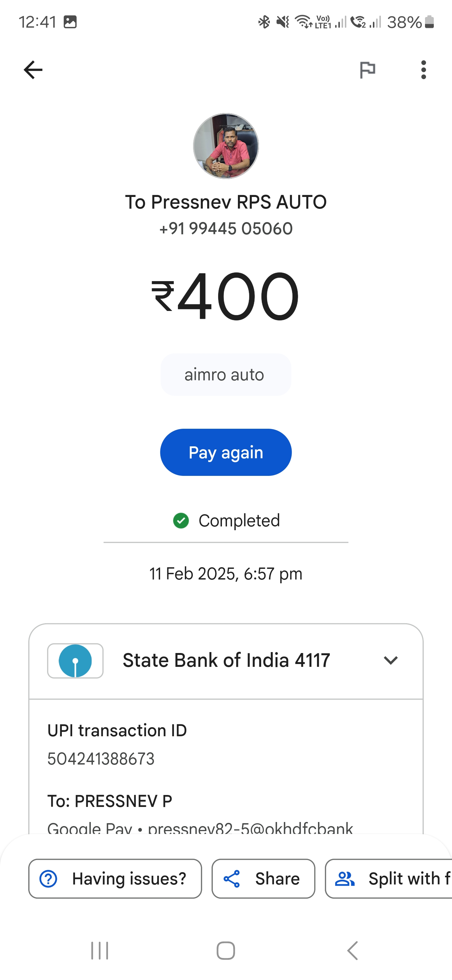Tap the report flag icon

coord(367,70)
